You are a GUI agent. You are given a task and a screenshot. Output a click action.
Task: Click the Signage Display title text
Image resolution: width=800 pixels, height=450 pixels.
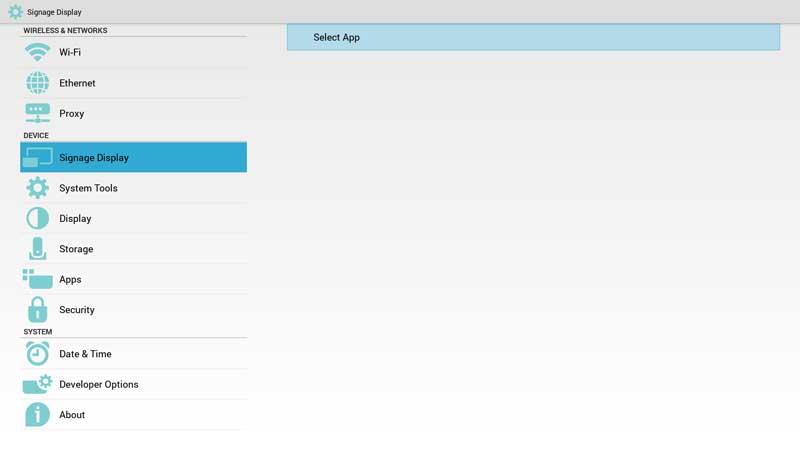[54, 12]
